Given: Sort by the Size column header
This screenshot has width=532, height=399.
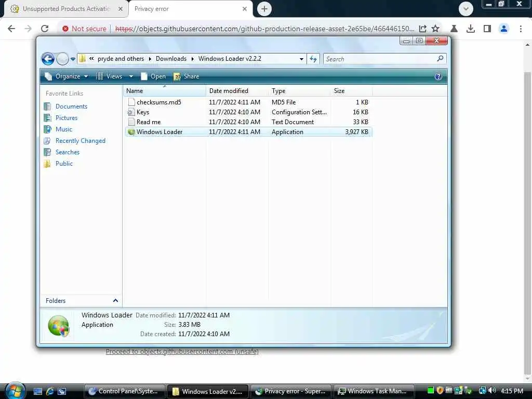Looking at the screenshot, I should [352, 91].
